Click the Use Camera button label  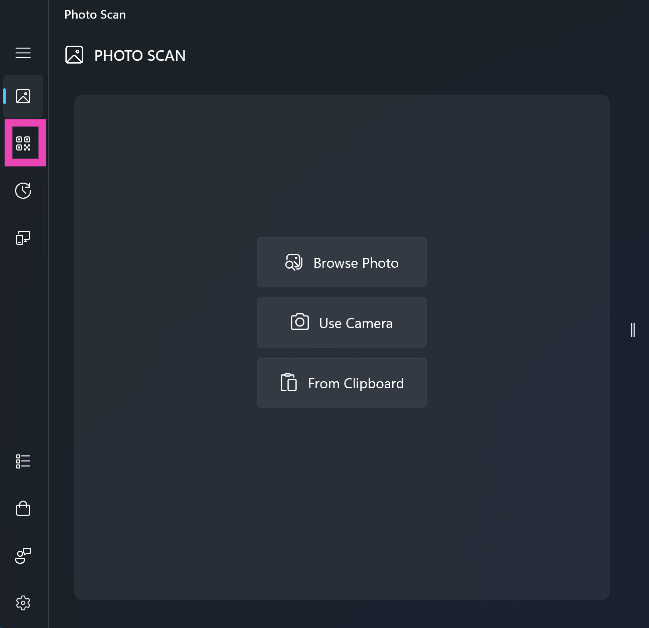(355, 323)
